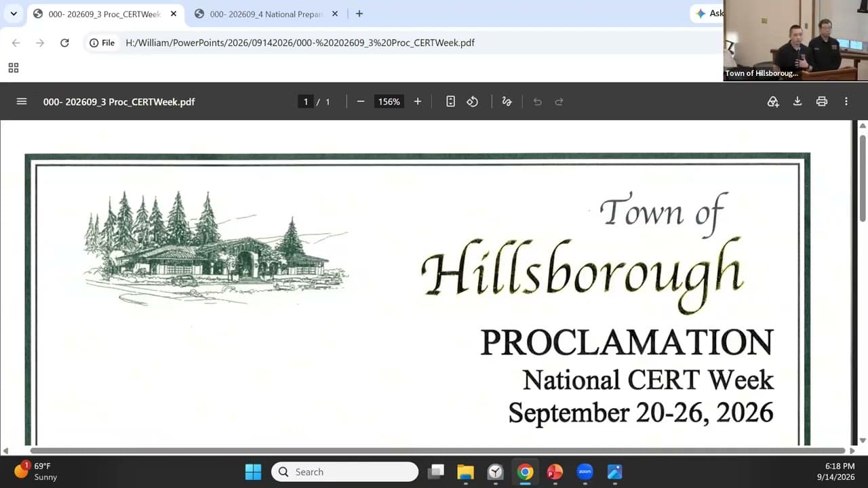Open a new browser tab
Image resolution: width=868 pixels, height=488 pixels.
359,14
